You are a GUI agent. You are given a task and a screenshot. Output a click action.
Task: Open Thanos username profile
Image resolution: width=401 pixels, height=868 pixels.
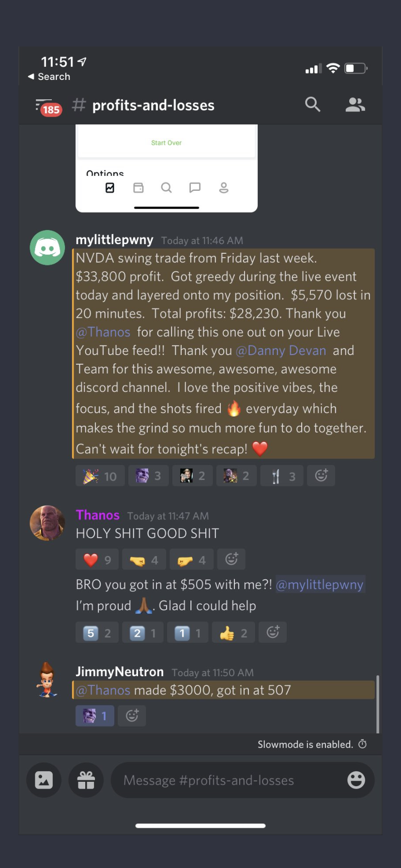[x=98, y=515]
